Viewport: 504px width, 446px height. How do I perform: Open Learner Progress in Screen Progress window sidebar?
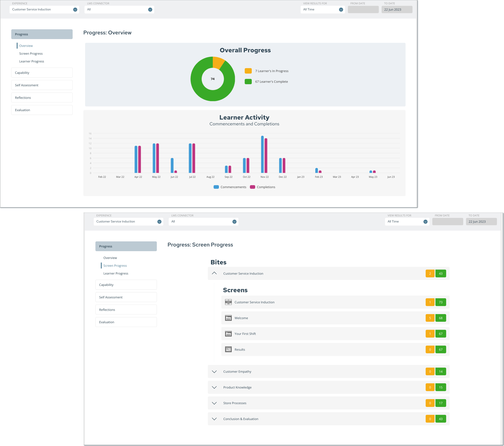click(x=116, y=273)
